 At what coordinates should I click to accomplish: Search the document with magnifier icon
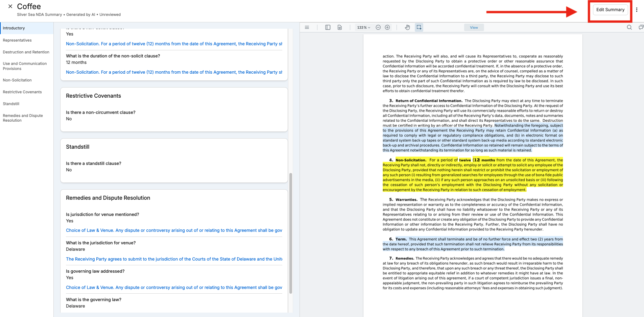click(629, 27)
